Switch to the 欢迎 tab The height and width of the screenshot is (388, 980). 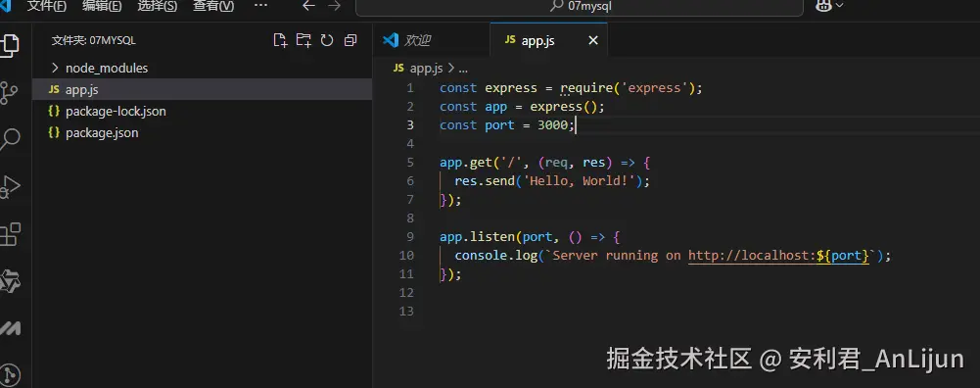click(x=431, y=41)
